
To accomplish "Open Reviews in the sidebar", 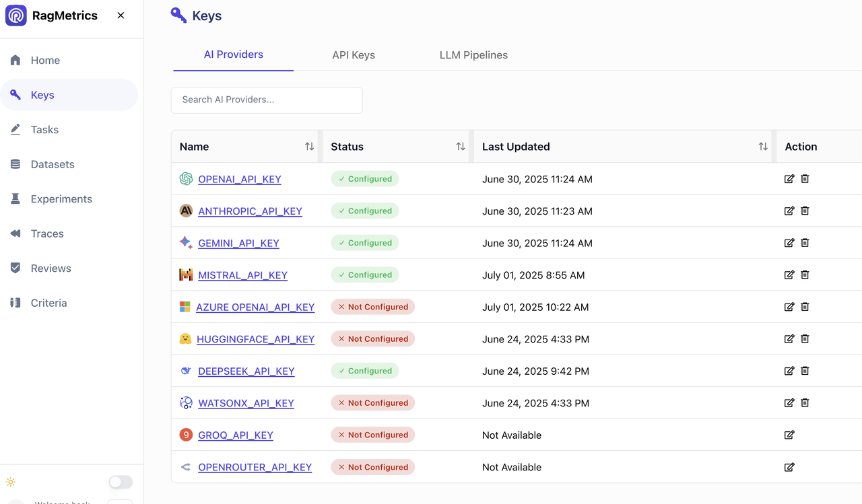I will [x=69, y=268].
